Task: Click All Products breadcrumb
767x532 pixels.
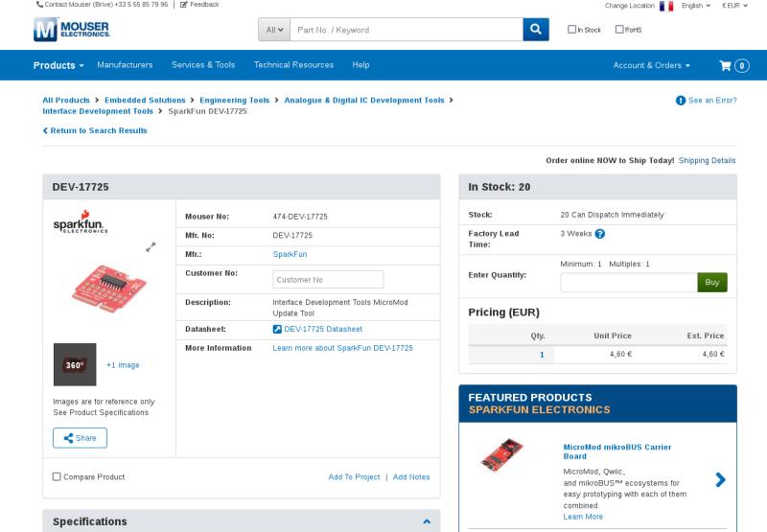Action: [66, 101]
